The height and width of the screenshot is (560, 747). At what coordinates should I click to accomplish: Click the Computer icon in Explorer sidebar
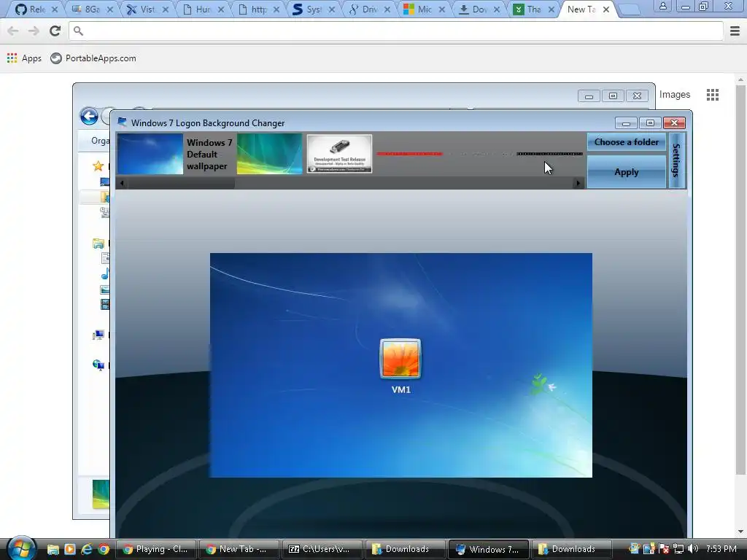(98, 335)
